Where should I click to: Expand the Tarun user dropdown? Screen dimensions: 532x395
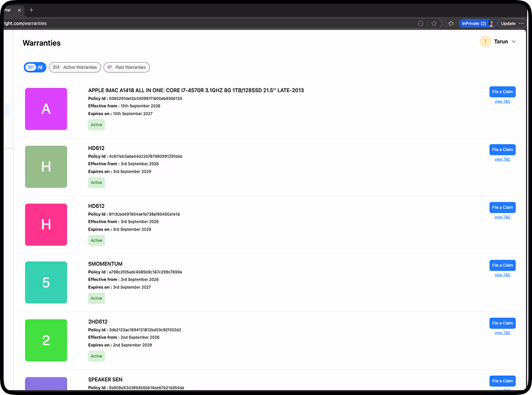(x=514, y=42)
